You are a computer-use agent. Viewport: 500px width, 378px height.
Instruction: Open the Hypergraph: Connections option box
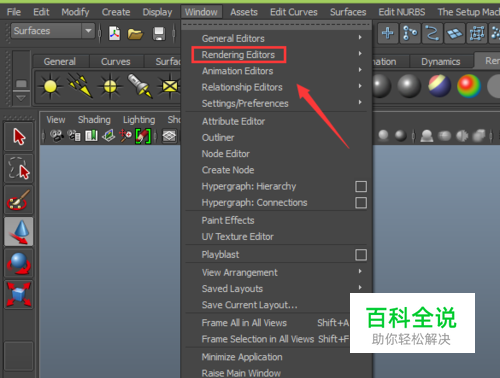[361, 203]
